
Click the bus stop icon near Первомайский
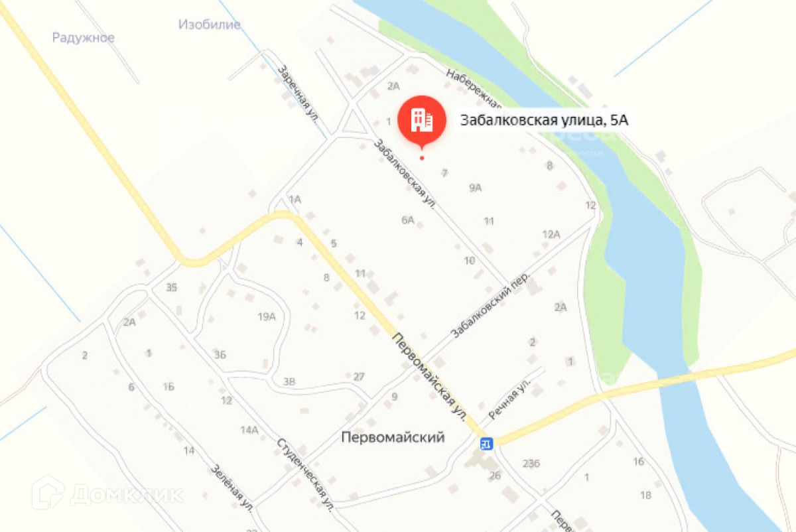point(487,443)
